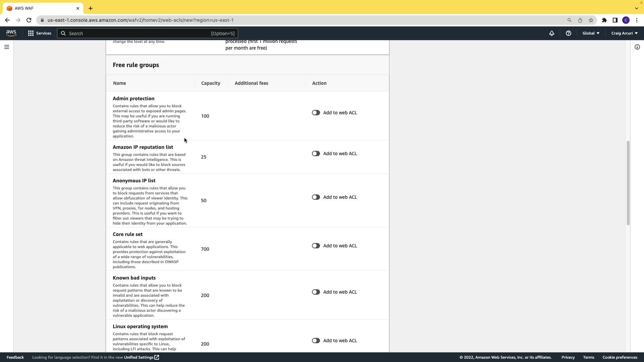Open the info panel icon
Screen dimensions: 644x362
click(637, 47)
